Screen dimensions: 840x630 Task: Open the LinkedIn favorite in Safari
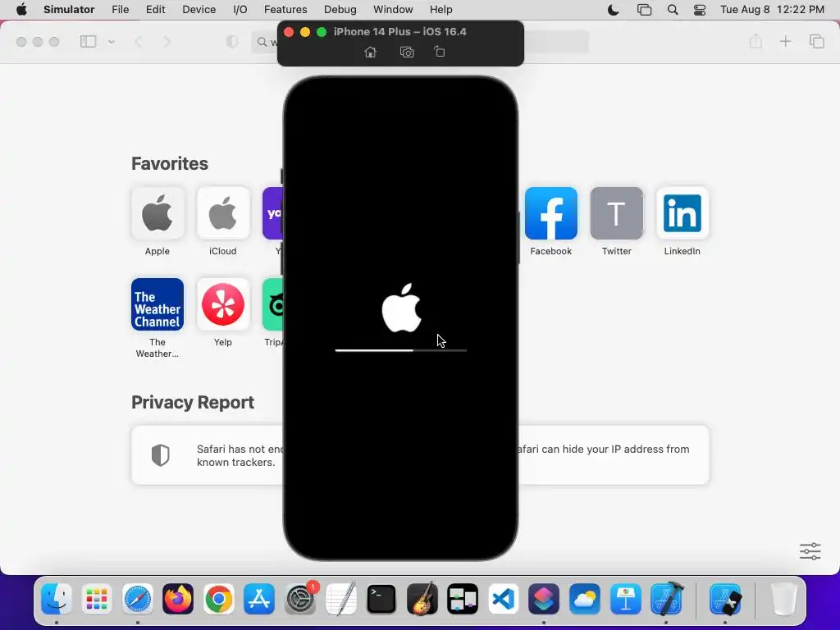pos(682,213)
